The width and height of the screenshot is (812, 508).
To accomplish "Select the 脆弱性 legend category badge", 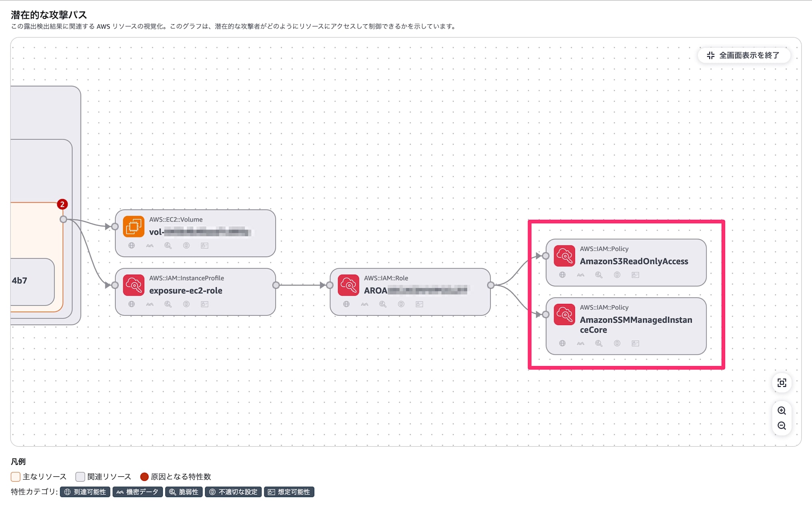I will pyautogui.click(x=184, y=492).
